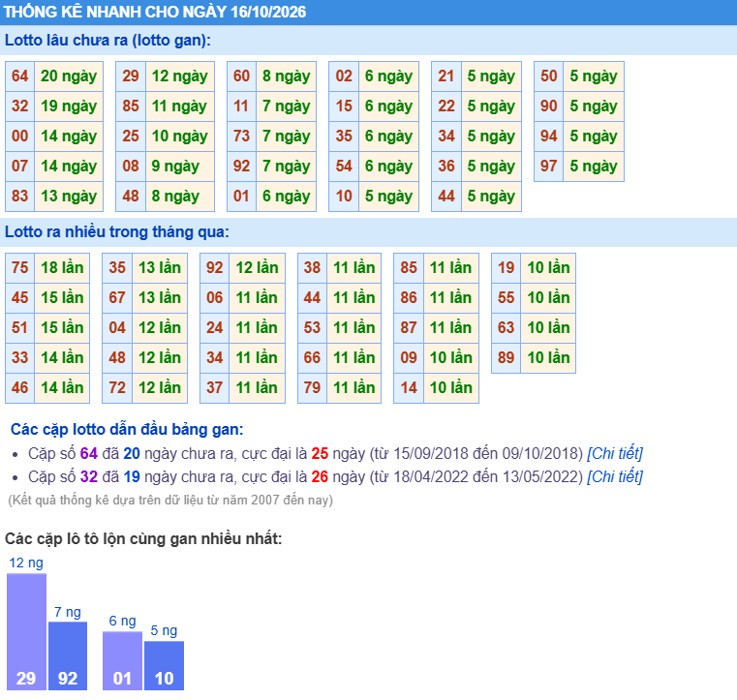Viewport: 737px width, 700px height.
Task: Click number 75 with 18 lần
Action: 19,268
